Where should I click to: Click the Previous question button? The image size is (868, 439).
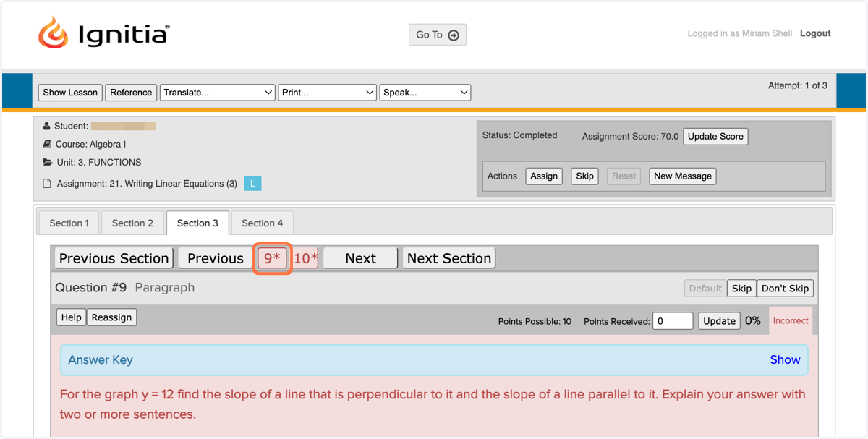216,258
